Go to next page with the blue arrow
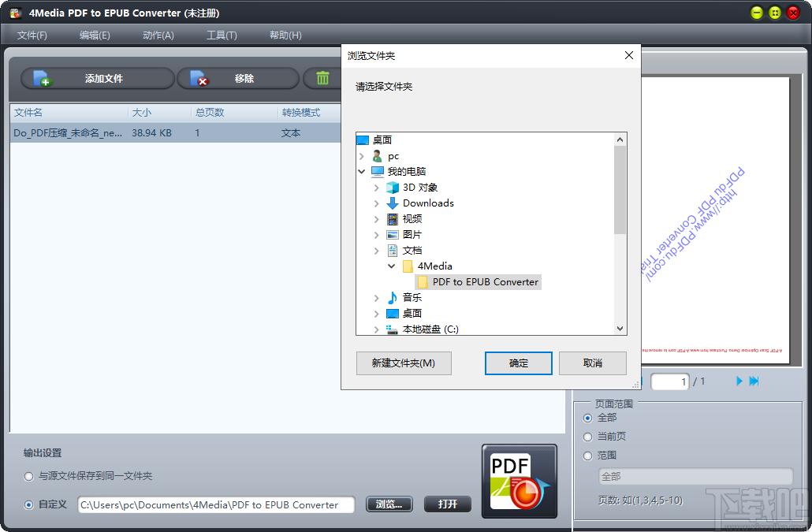 pos(739,381)
